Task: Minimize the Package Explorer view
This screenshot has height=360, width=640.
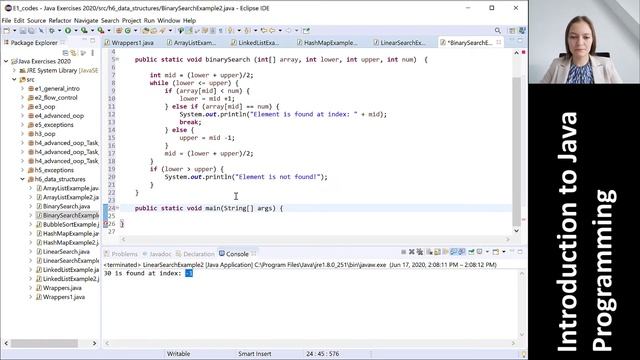Action: click(x=84, y=40)
